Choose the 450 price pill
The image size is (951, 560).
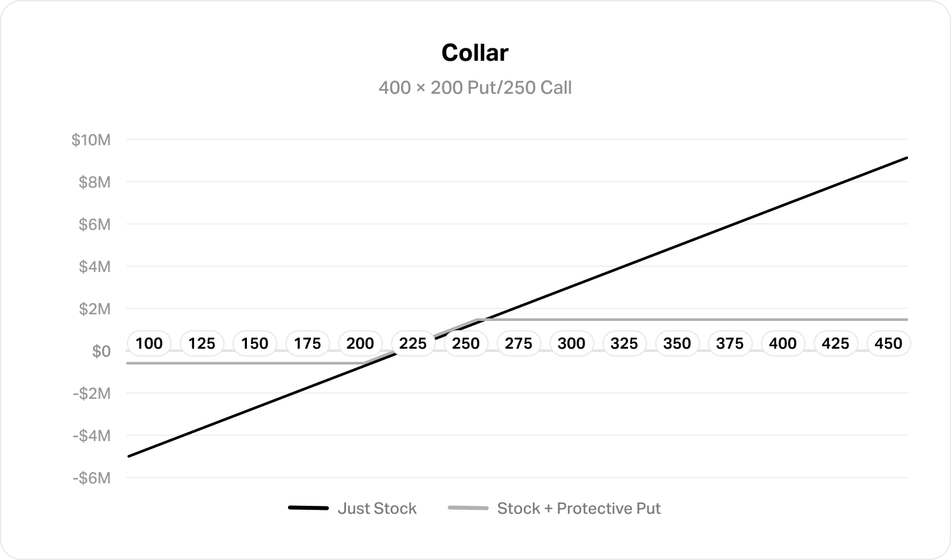tap(888, 343)
